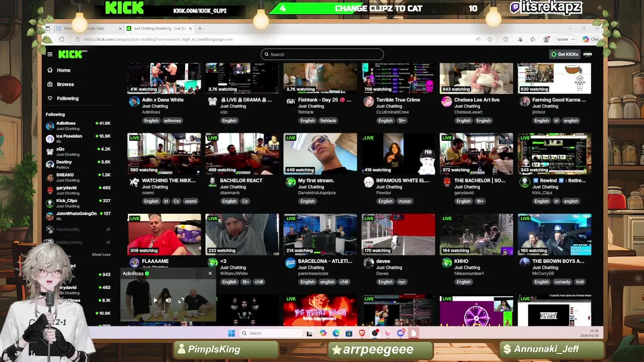Open Destiny in the Following list
The height and width of the screenshot is (362, 644).
point(78,164)
